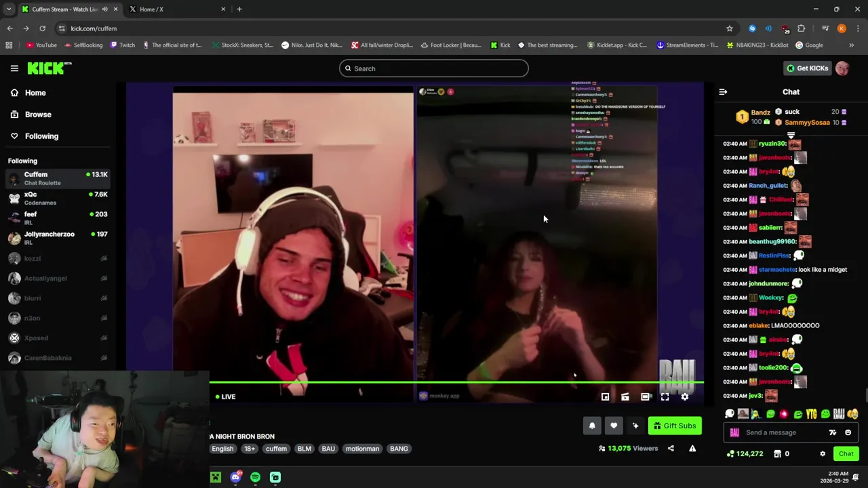Follow channel with heart button
Viewport: 868px width, 488px height.
pos(614,426)
